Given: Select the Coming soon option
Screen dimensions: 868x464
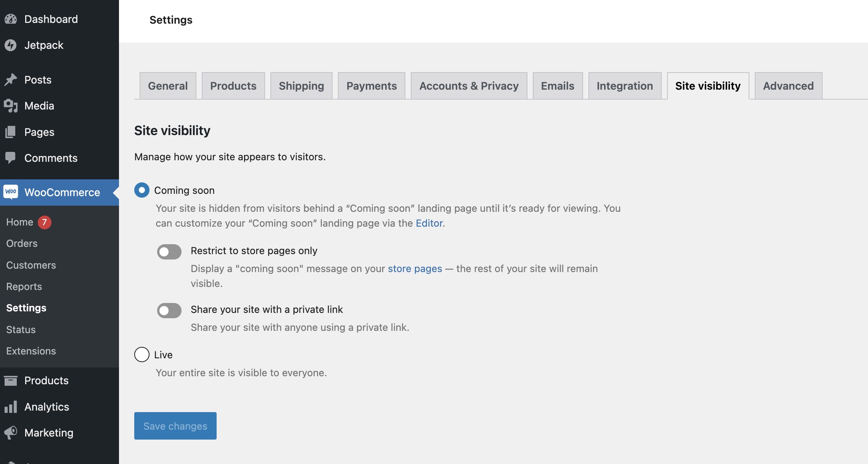Looking at the screenshot, I should click(x=141, y=190).
